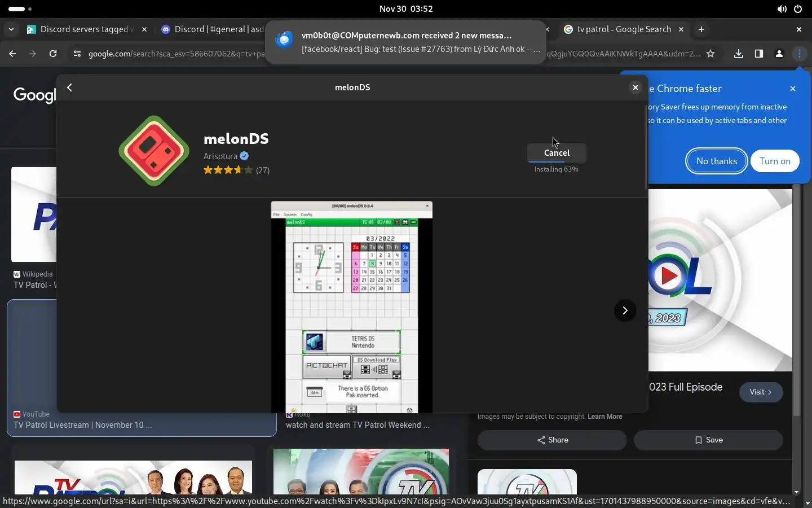Image resolution: width=812 pixels, height=508 pixels.
Task: Click the Google logo
Action: click(x=34, y=95)
